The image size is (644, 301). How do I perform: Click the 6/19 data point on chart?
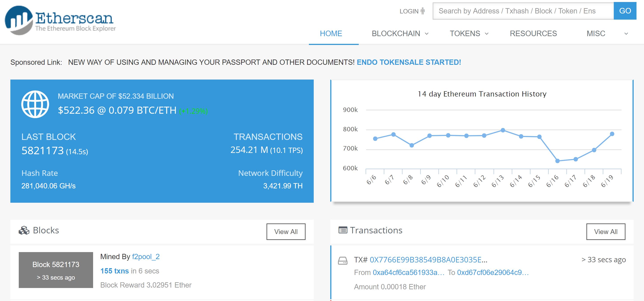pos(612,134)
